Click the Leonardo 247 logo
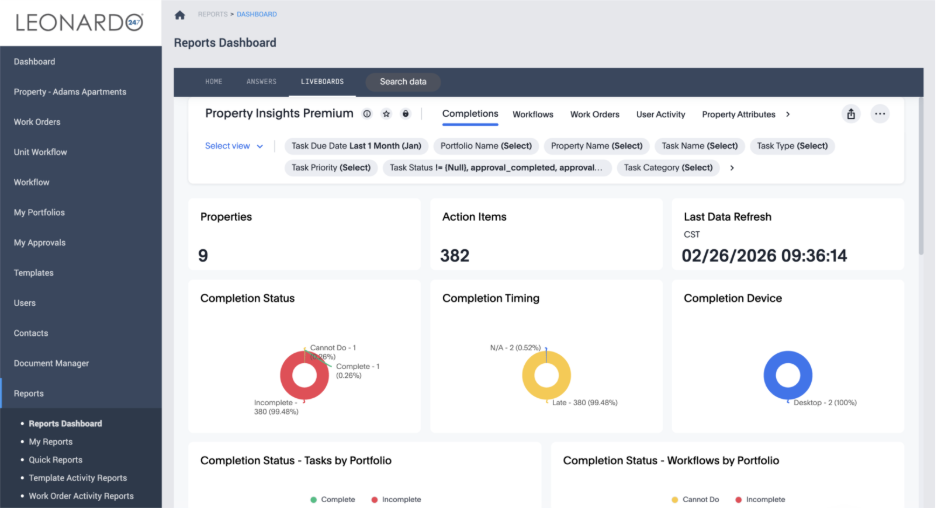Viewport: 936px width, 508px height. click(x=80, y=22)
